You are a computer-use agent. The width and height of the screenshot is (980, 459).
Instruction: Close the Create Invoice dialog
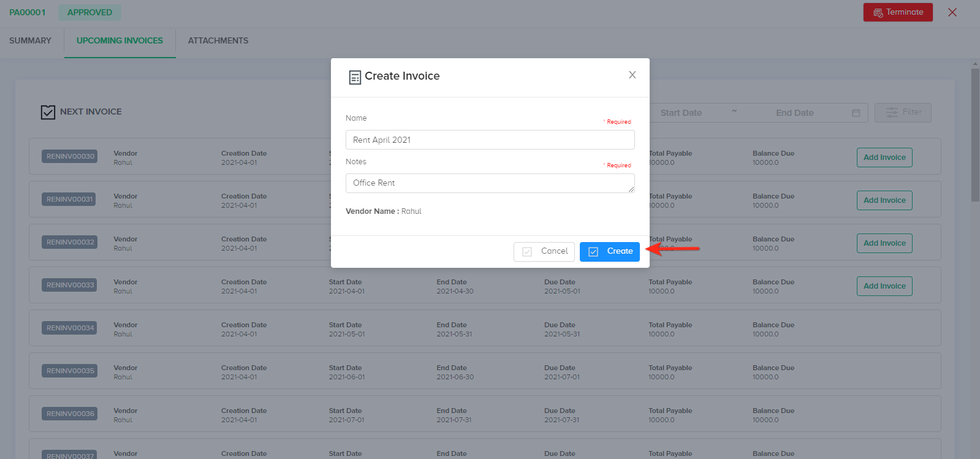[632, 75]
